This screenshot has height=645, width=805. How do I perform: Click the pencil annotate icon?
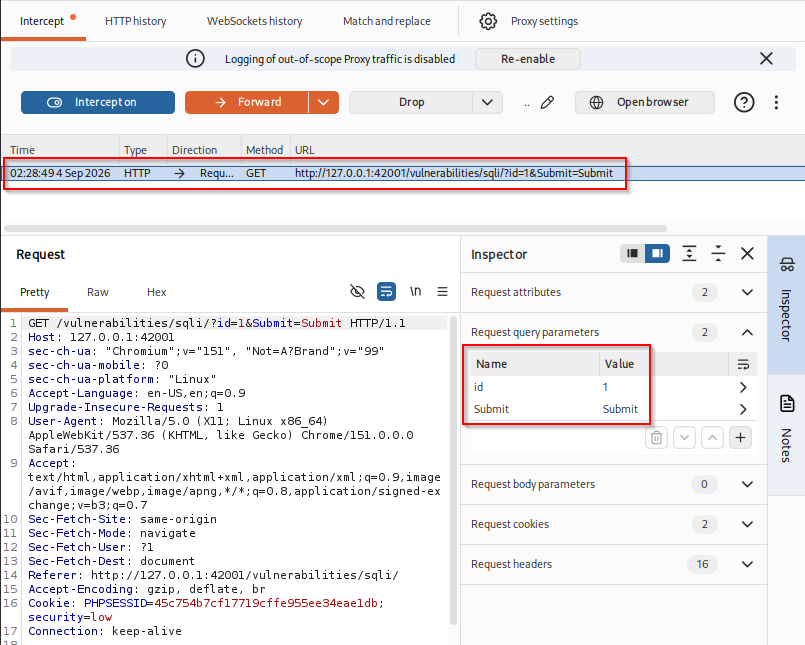pos(547,102)
